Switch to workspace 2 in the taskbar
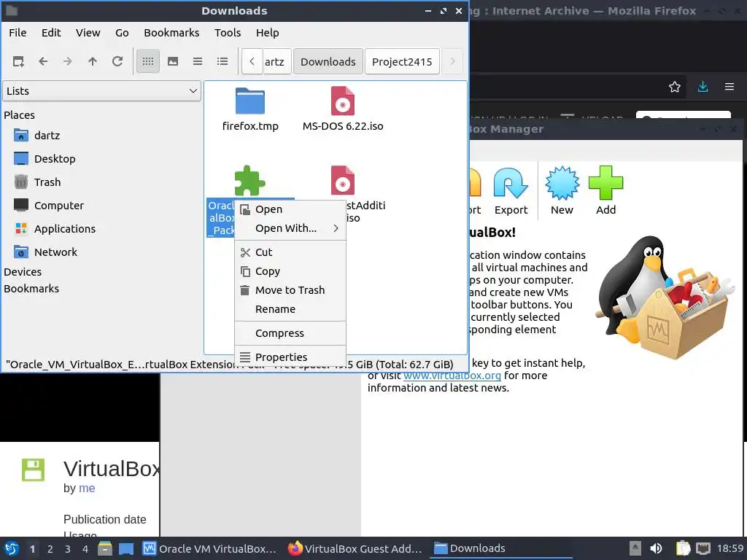747x560 pixels. 50,549
